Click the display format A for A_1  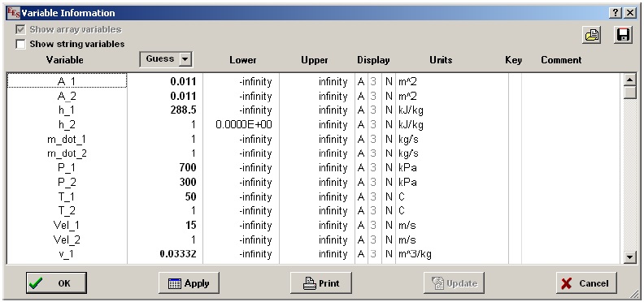click(x=361, y=82)
